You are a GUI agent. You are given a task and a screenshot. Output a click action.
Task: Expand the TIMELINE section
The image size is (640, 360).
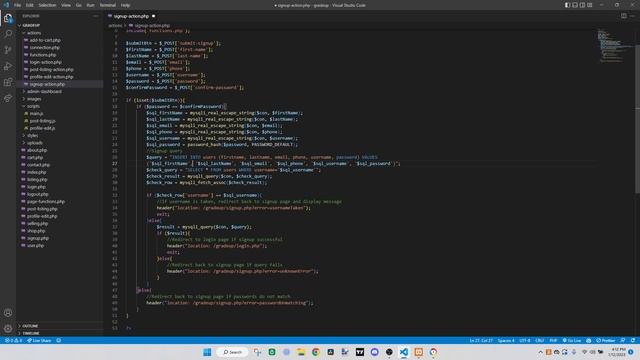60,333
